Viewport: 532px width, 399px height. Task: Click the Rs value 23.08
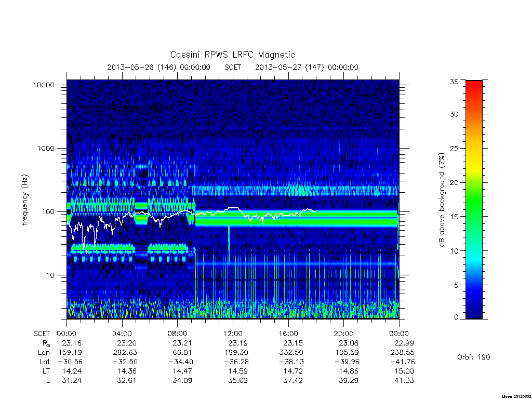click(x=349, y=343)
